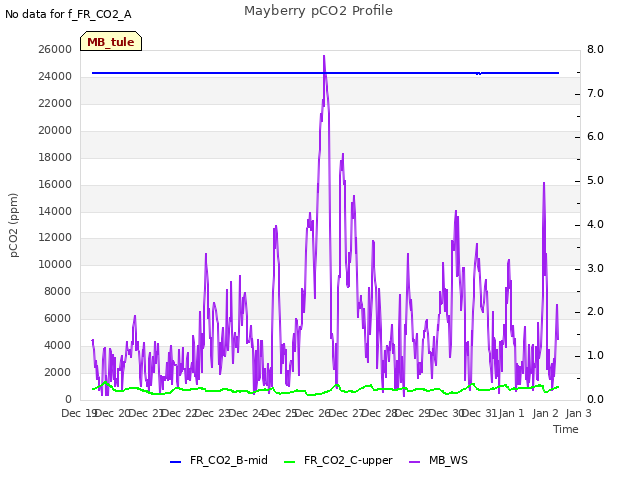640x480 pixels.
Task: Click the 4000 tick on left axis
Action: pos(58,345)
